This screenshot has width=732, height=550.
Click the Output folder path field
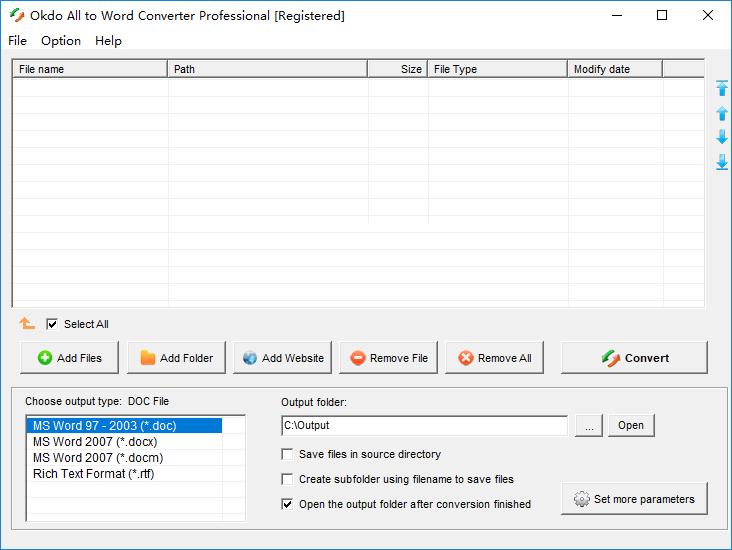pos(424,426)
